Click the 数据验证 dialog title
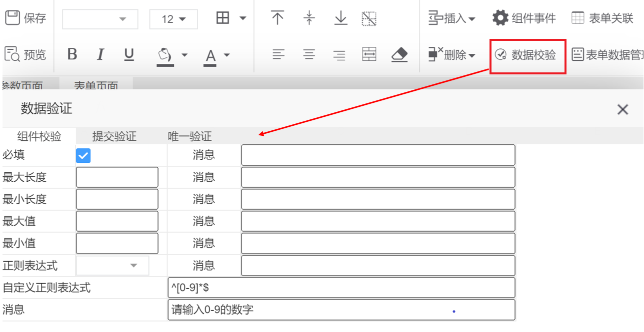The image size is (644, 332). tap(46, 108)
